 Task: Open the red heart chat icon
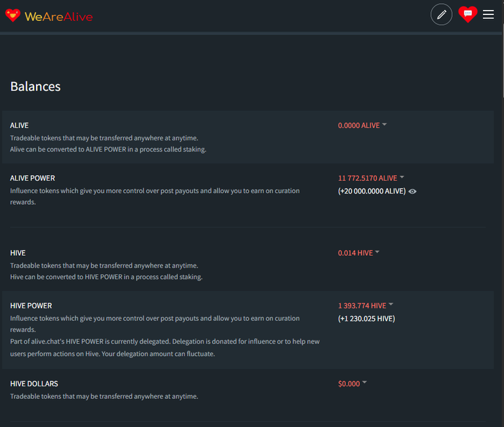pos(468,14)
